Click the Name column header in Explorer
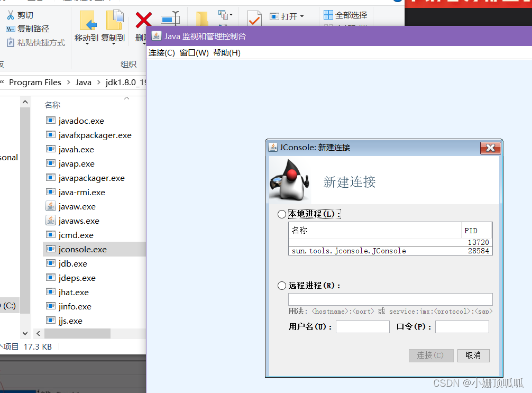This screenshot has width=532, height=393. (x=52, y=105)
